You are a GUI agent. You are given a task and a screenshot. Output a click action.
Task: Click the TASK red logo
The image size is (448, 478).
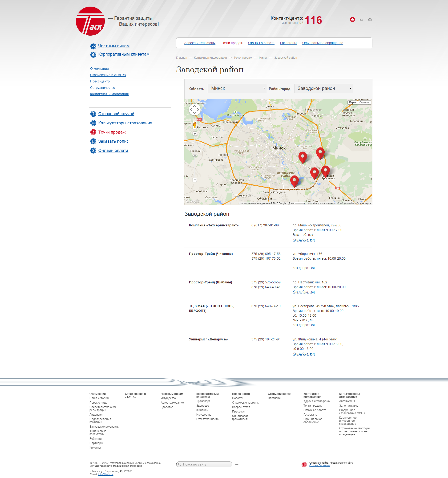tap(90, 21)
